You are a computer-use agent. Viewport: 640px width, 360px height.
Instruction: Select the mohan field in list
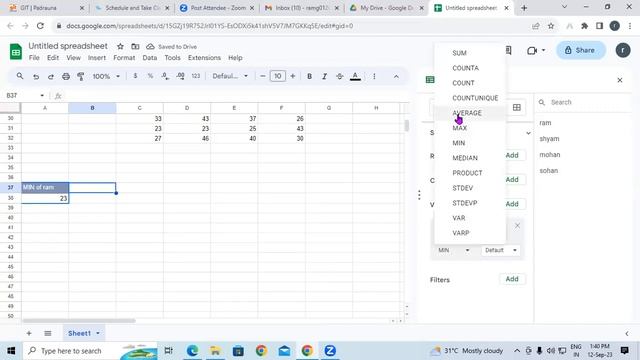point(550,155)
